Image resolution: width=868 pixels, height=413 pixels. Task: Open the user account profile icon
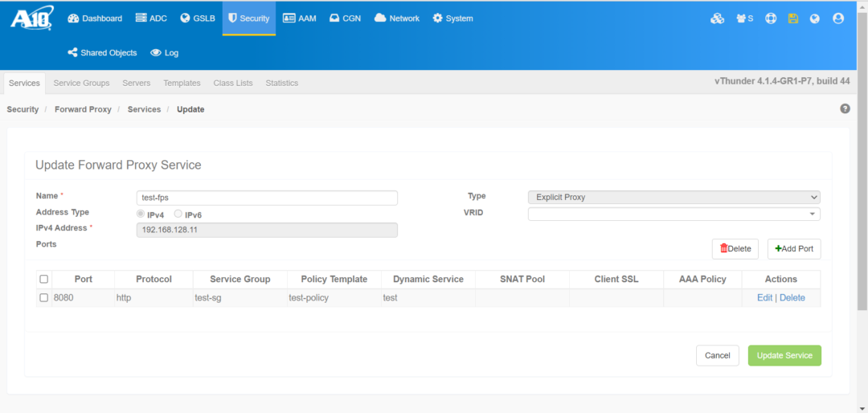[x=838, y=18]
